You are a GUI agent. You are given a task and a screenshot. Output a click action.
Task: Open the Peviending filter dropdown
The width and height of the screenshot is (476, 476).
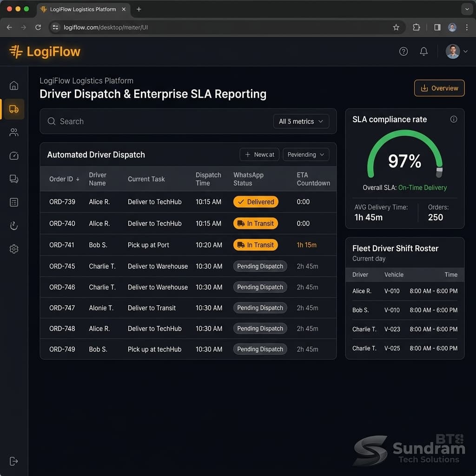coord(306,154)
